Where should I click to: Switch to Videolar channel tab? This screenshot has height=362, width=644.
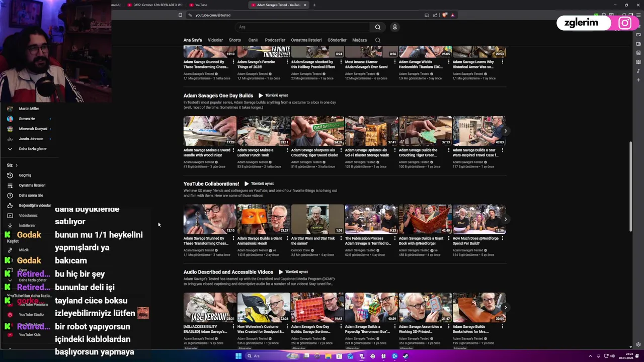(215, 40)
